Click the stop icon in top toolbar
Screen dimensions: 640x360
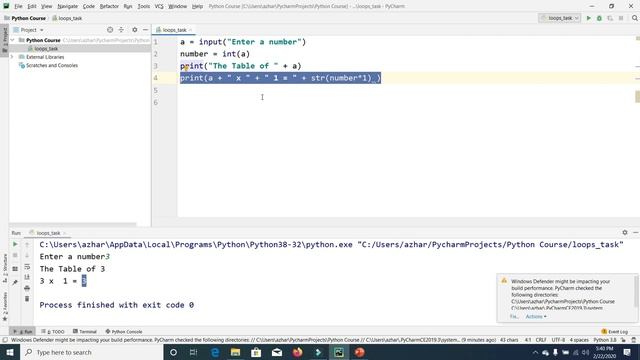point(621,18)
